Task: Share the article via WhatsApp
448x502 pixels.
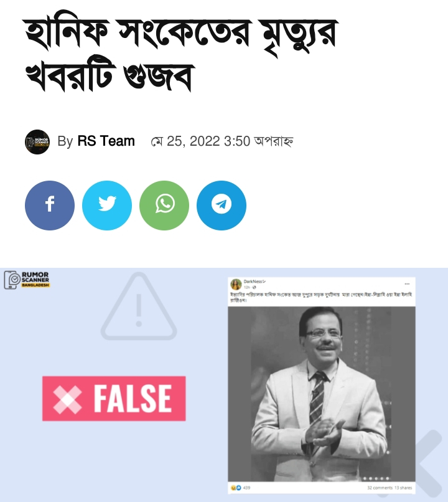Action: tap(164, 205)
